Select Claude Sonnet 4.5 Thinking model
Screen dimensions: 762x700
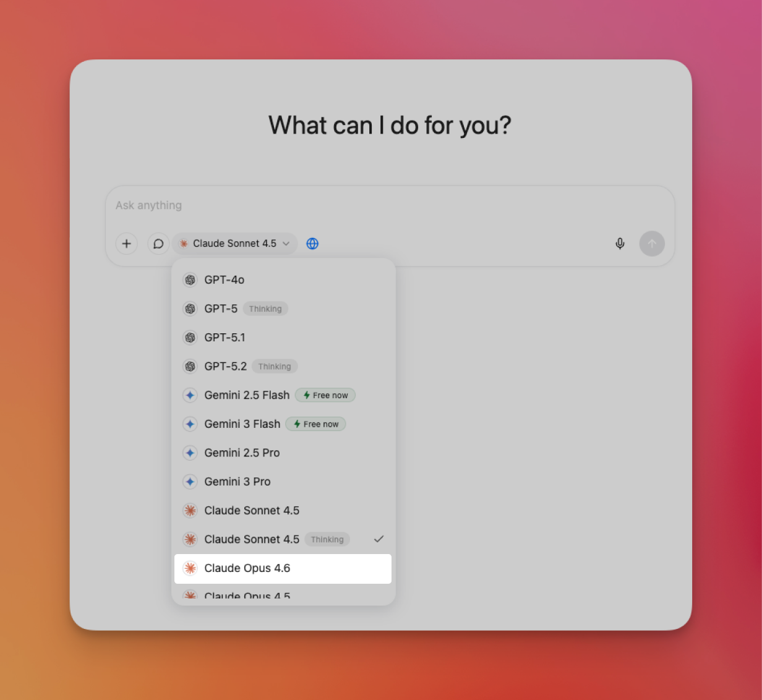click(x=283, y=539)
